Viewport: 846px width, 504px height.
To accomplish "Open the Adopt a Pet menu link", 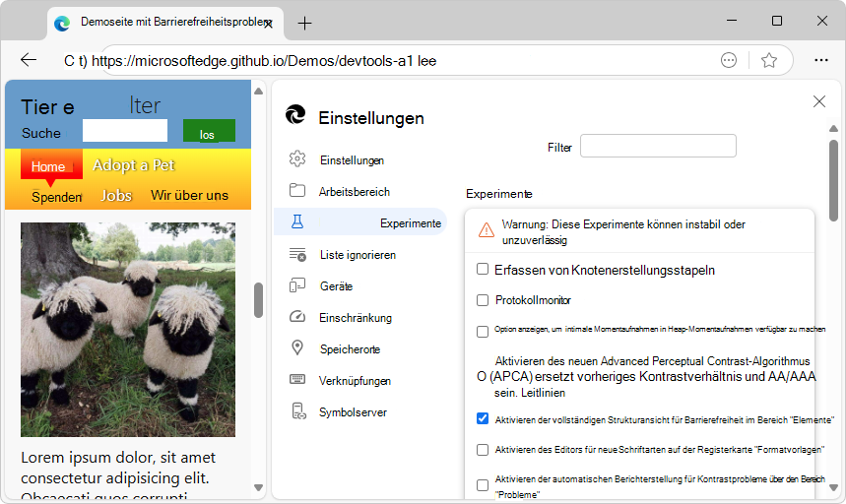I will [x=134, y=164].
